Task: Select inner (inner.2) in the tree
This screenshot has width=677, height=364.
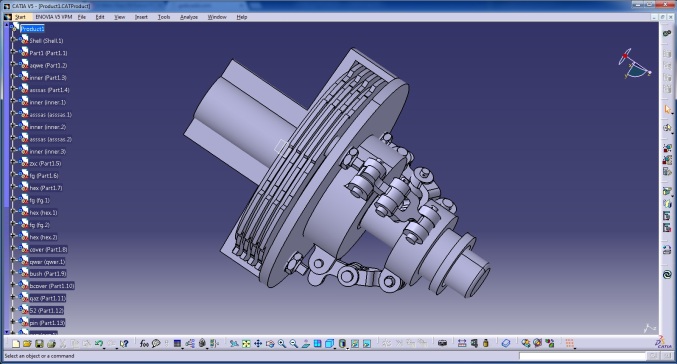Action: [x=47, y=127]
